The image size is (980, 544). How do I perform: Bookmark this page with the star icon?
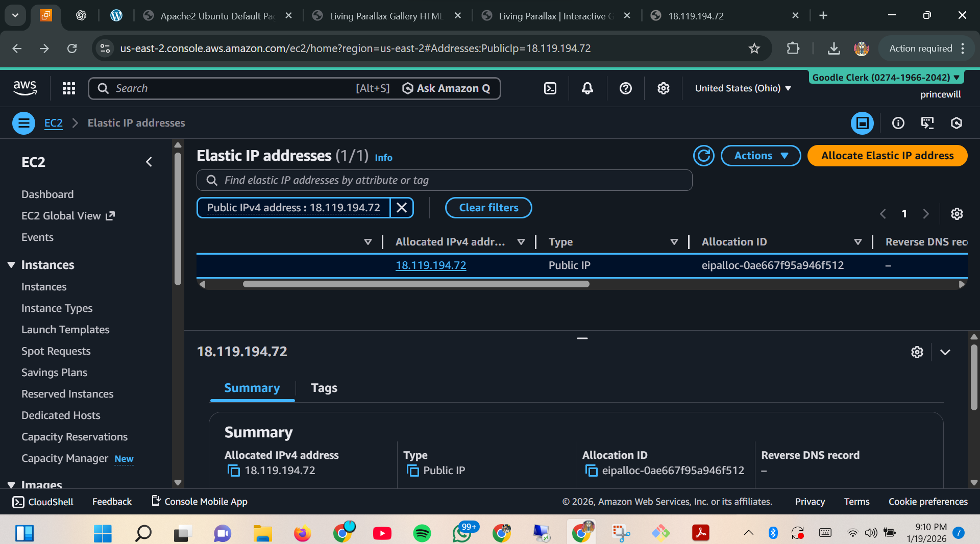pos(754,48)
